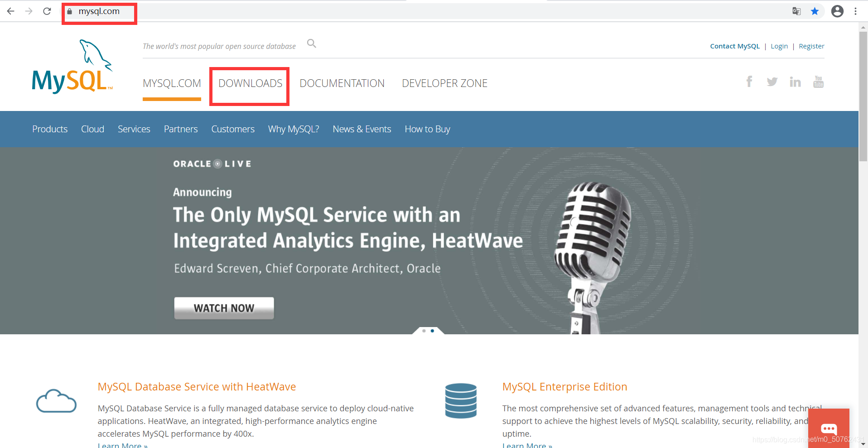
Task: Reload the page with refresh icon
Action: (47, 11)
